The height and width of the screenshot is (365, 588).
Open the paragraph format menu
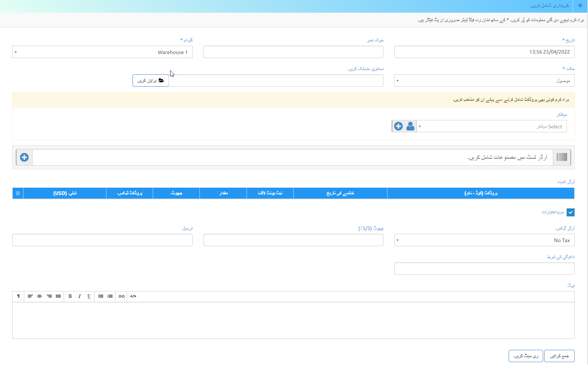pos(18,296)
